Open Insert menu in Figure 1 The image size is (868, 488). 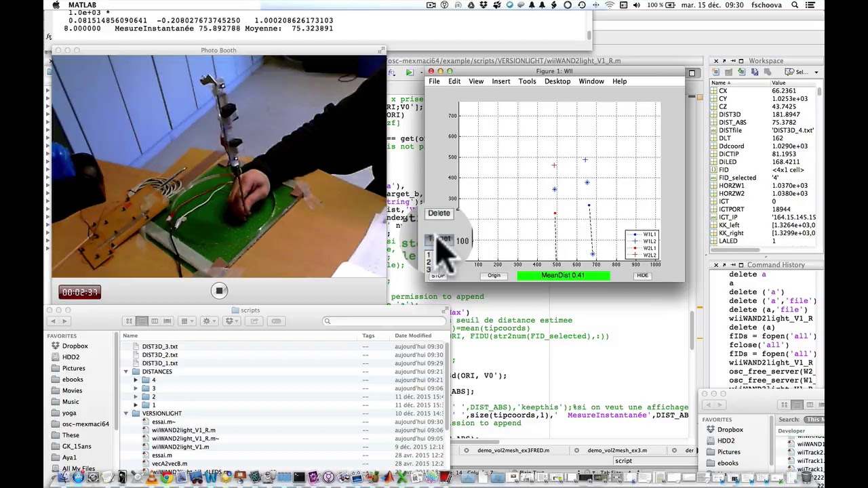tap(501, 81)
